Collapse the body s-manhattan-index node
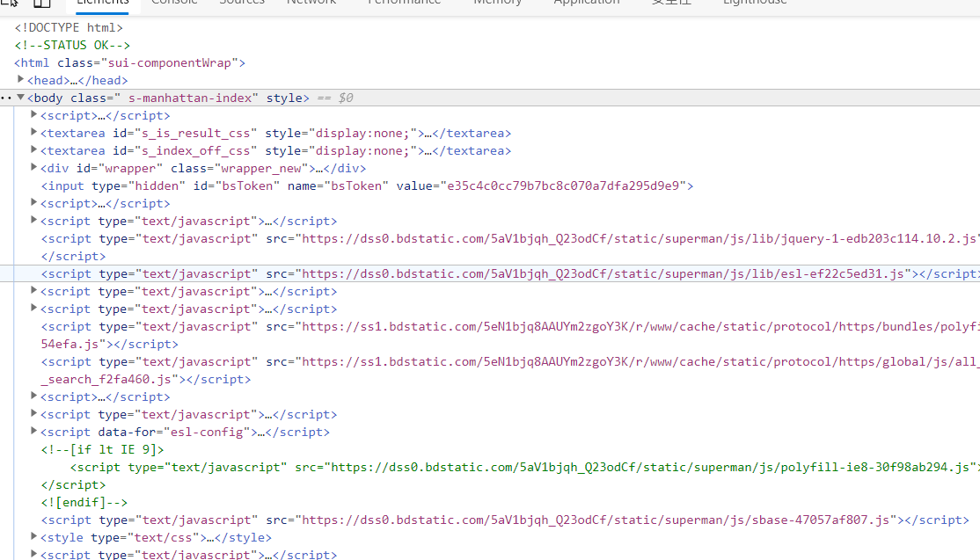The height and width of the screenshot is (560, 980). point(20,98)
